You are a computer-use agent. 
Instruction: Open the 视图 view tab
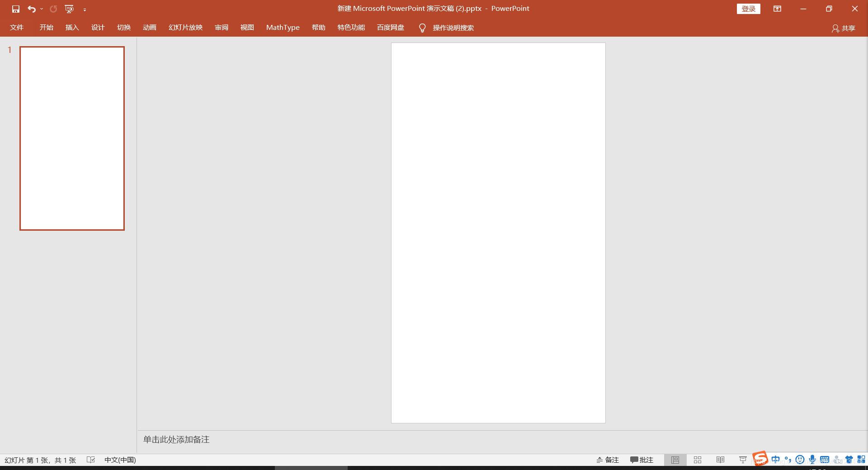[x=247, y=28]
